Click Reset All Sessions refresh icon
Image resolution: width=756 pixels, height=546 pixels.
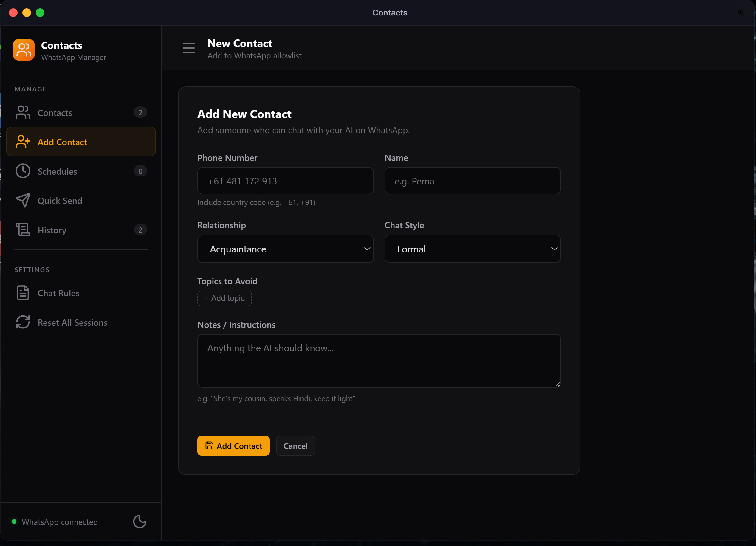coord(23,322)
